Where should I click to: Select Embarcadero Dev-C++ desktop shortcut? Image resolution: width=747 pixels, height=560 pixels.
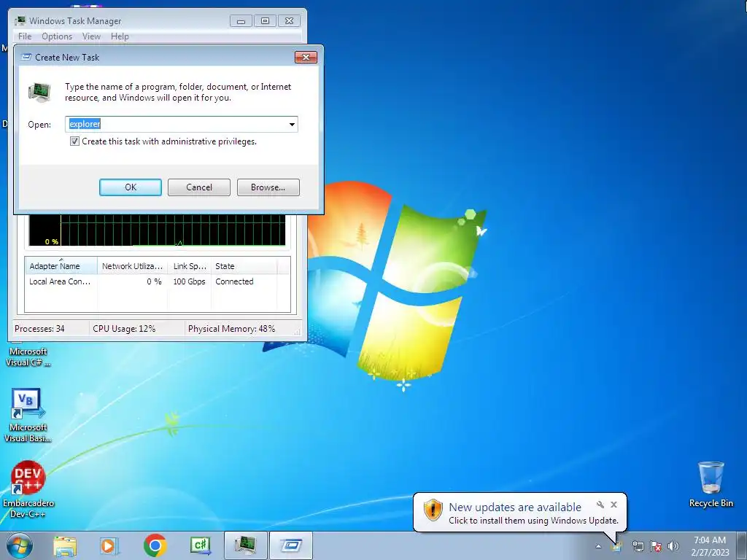[x=28, y=489]
